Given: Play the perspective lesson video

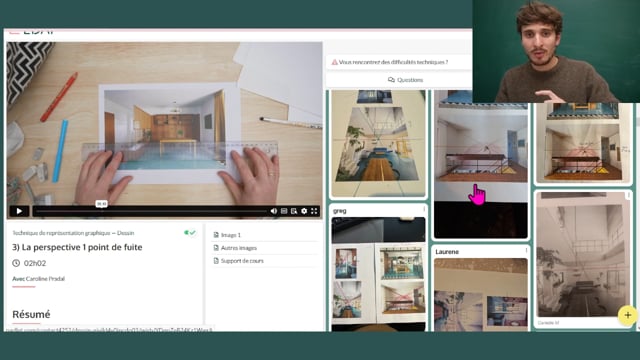Looking at the screenshot, I should click(19, 211).
